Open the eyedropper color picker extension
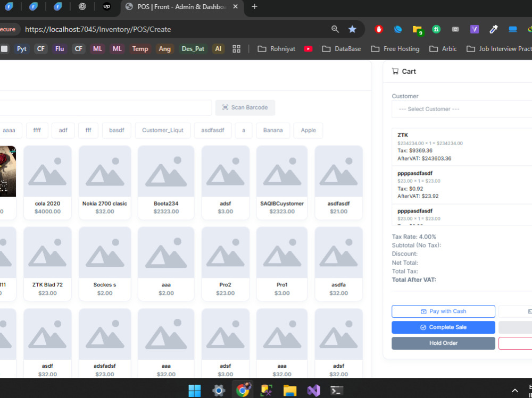 (494, 30)
